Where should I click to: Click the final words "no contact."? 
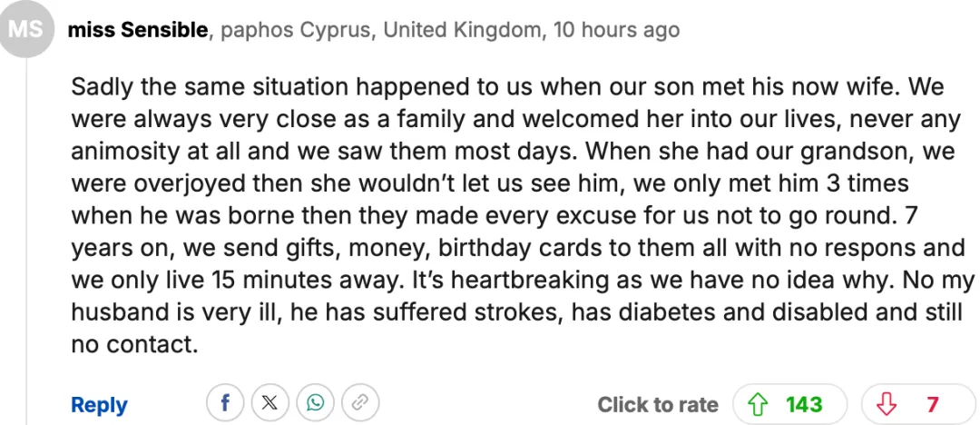coord(133,344)
